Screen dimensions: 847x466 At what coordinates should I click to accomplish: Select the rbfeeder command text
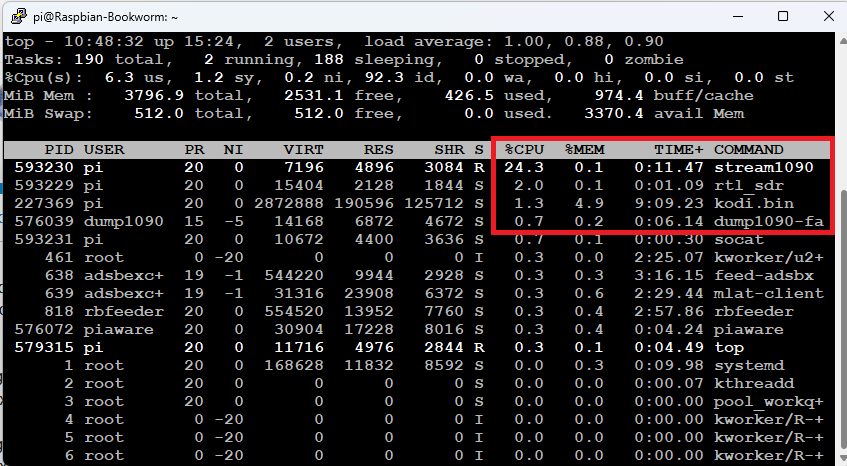coord(754,312)
